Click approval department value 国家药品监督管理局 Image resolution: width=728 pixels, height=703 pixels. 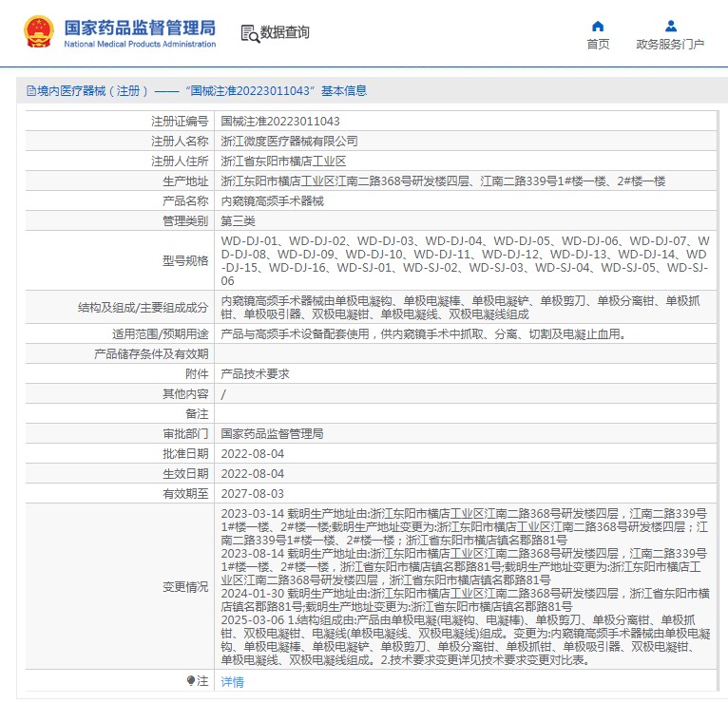(272, 434)
